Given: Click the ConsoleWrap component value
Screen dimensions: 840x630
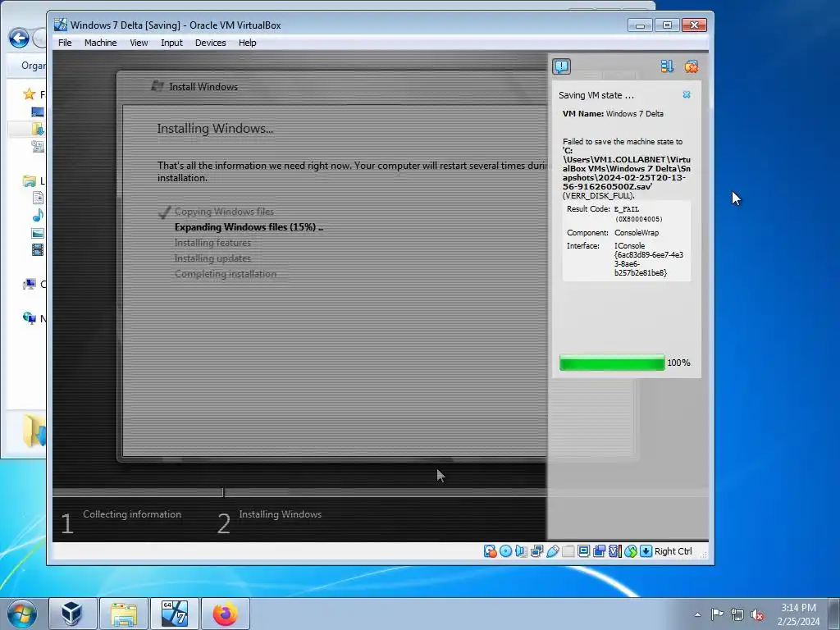Looking at the screenshot, I should [637, 232].
